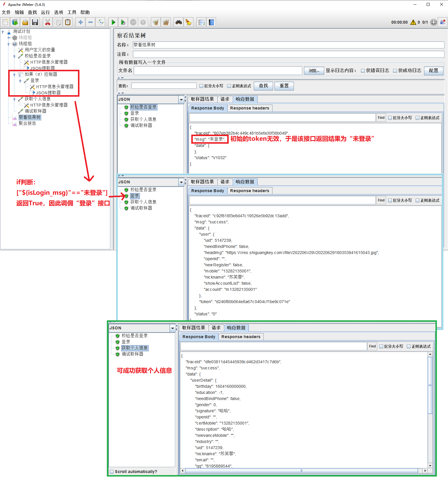Collapse the 测试计划 root node

point(3,32)
